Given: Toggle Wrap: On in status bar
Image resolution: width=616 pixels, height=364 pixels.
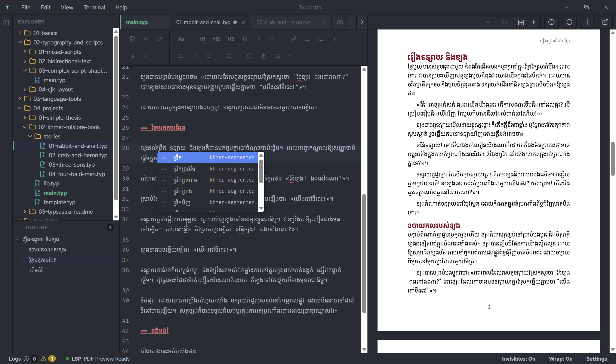Looking at the screenshot, I should coord(561,359).
